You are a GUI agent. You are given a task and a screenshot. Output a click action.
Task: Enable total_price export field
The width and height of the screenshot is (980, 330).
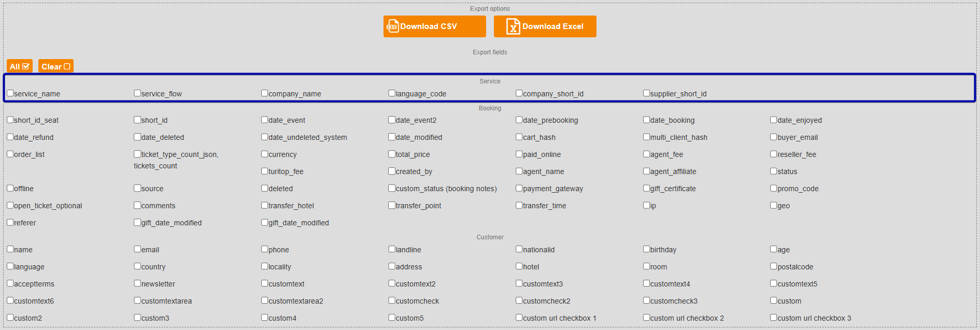(392, 154)
